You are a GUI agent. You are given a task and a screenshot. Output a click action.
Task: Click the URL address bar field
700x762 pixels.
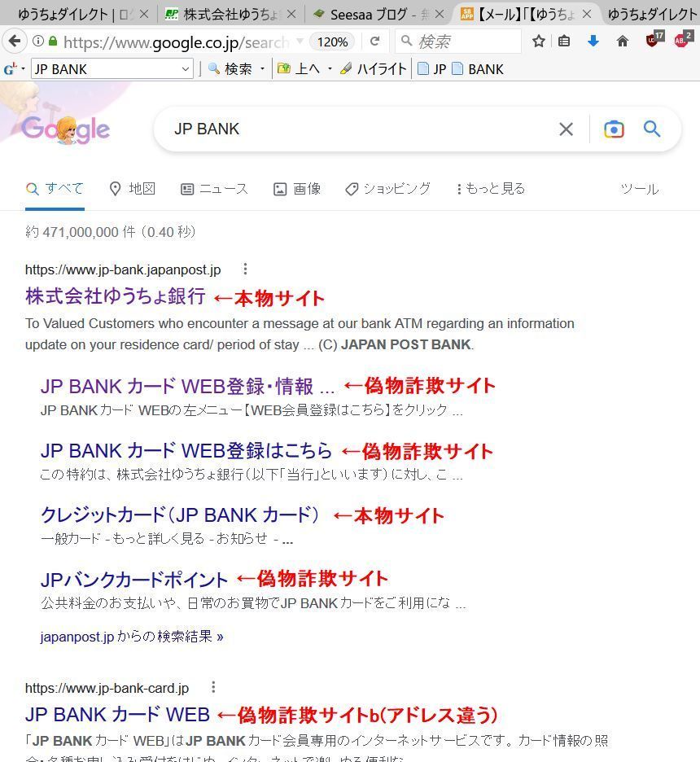pos(176,42)
